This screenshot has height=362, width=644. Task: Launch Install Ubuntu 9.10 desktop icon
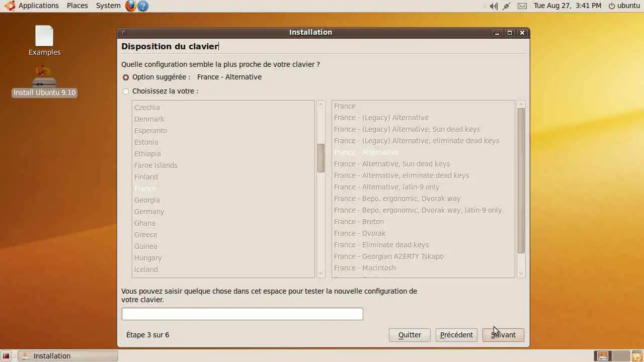click(x=44, y=81)
